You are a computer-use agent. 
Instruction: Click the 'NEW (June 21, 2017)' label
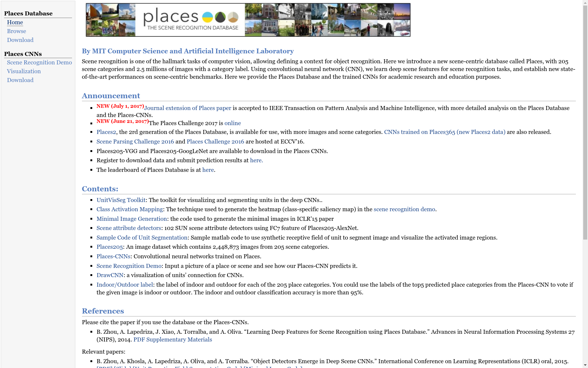tap(122, 121)
